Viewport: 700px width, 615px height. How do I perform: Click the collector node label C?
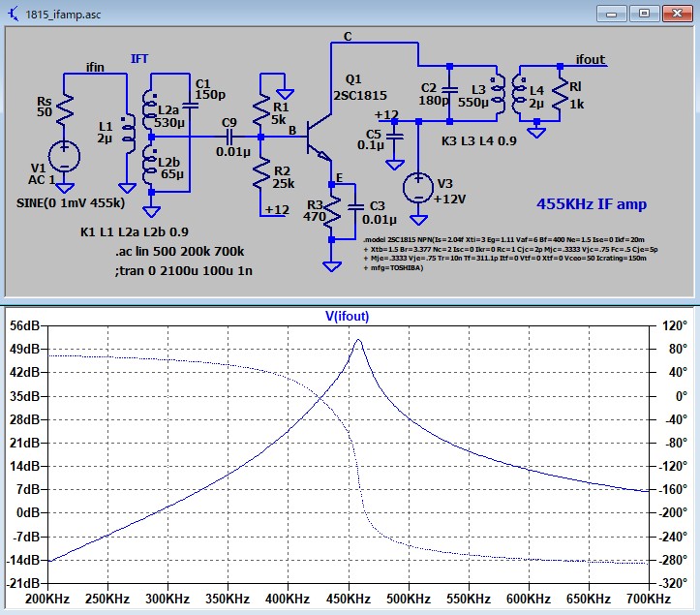coord(348,36)
